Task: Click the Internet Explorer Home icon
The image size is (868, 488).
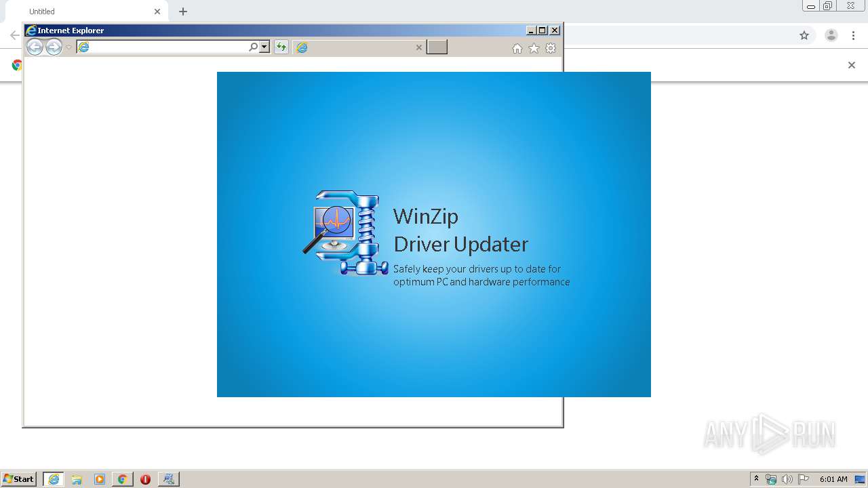Action: click(x=517, y=48)
